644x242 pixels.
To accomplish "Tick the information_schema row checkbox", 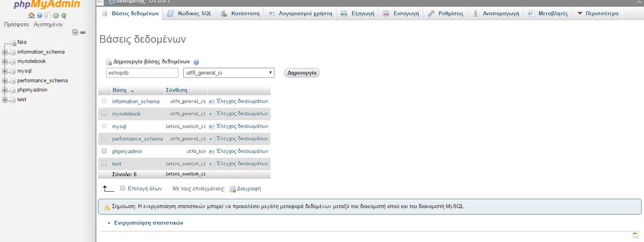I will 104,101.
